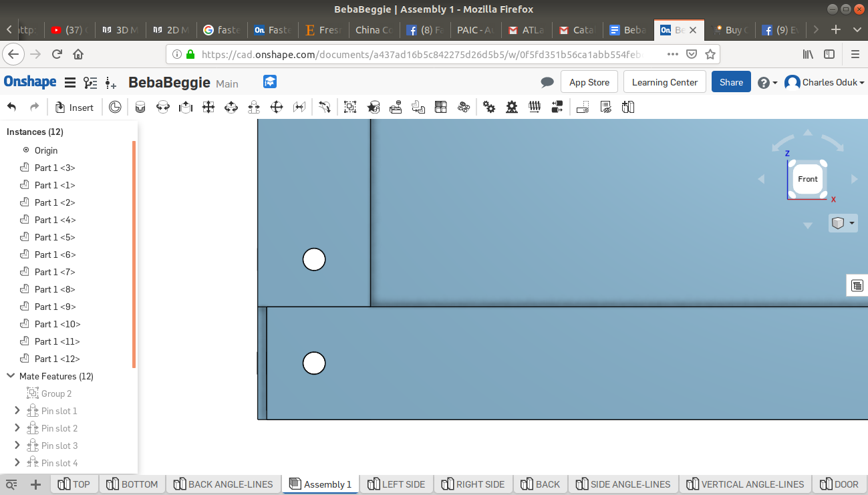This screenshot has width=868, height=495.
Task: Bookmark this page with the star icon
Action: 710,54
